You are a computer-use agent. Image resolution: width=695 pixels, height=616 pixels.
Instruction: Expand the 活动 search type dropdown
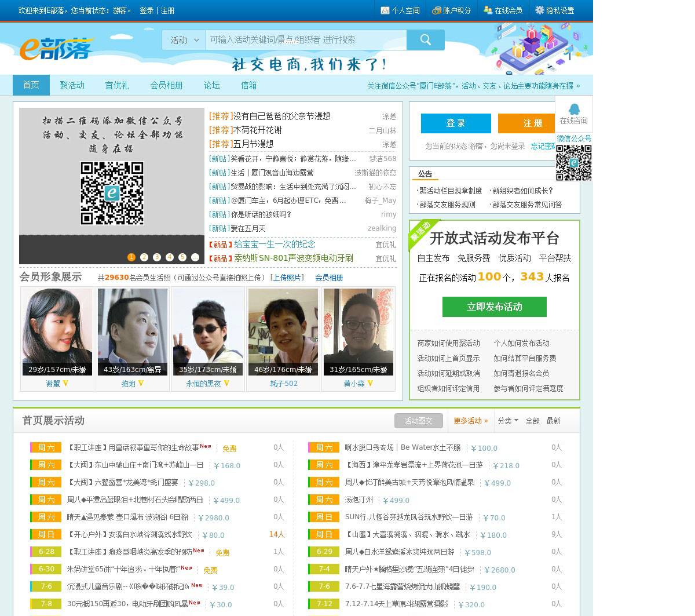tap(184, 40)
